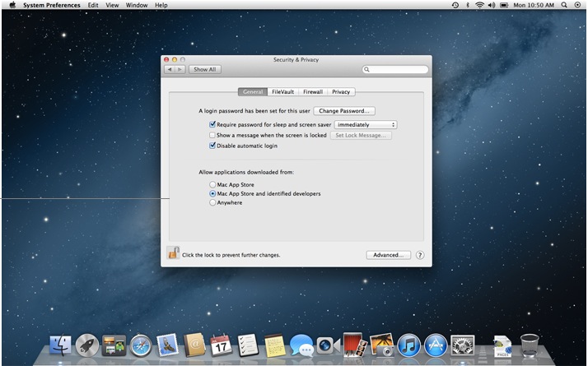Image resolution: width=588 pixels, height=366 pixels.
Task: Enable Show a message when locked
Action: point(212,135)
